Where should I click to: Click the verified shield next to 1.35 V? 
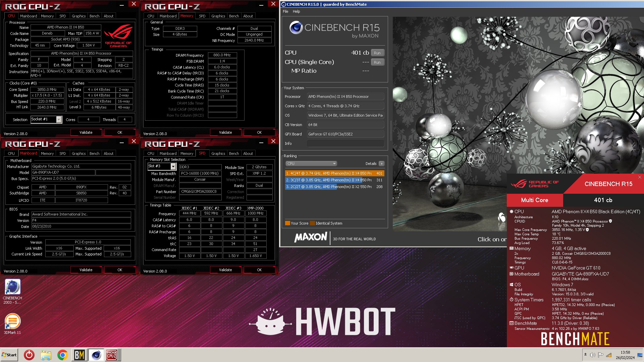pos(587,230)
